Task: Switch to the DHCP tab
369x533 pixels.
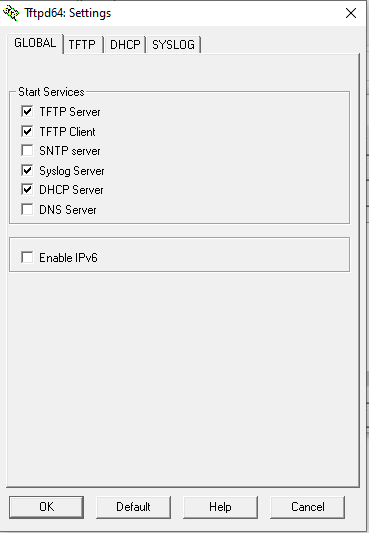Action: 125,45
